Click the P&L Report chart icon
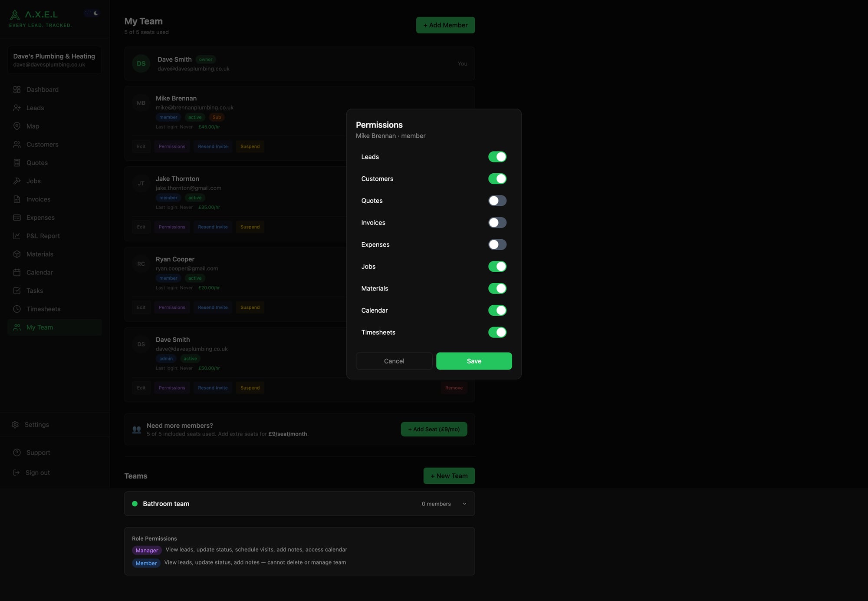This screenshot has width=868, height=601. click(17, 236)
